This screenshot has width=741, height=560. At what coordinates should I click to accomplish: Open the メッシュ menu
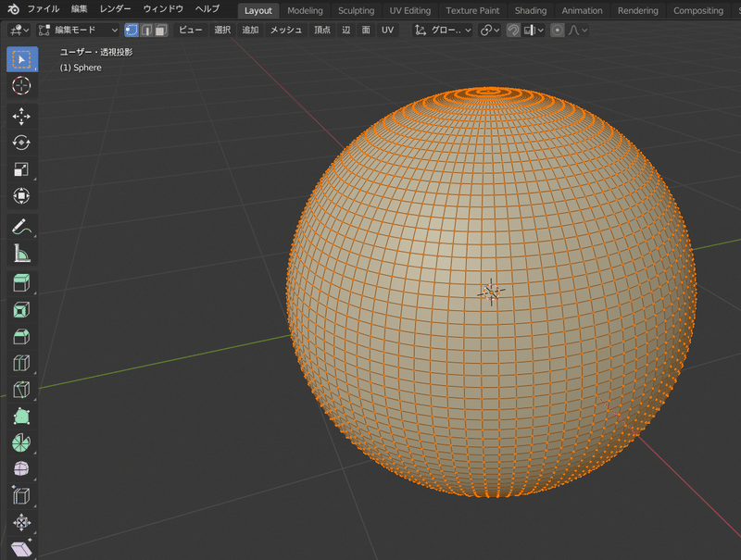(285, 30)
